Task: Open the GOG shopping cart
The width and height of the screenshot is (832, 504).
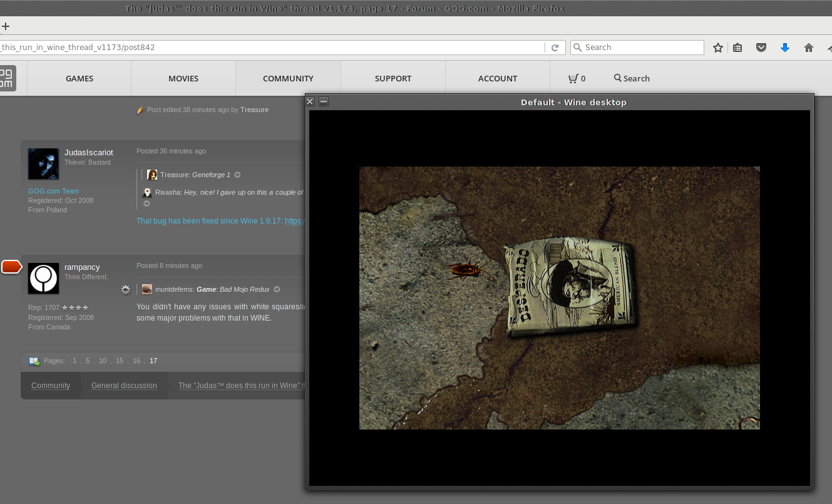Action: click(577, 78)
